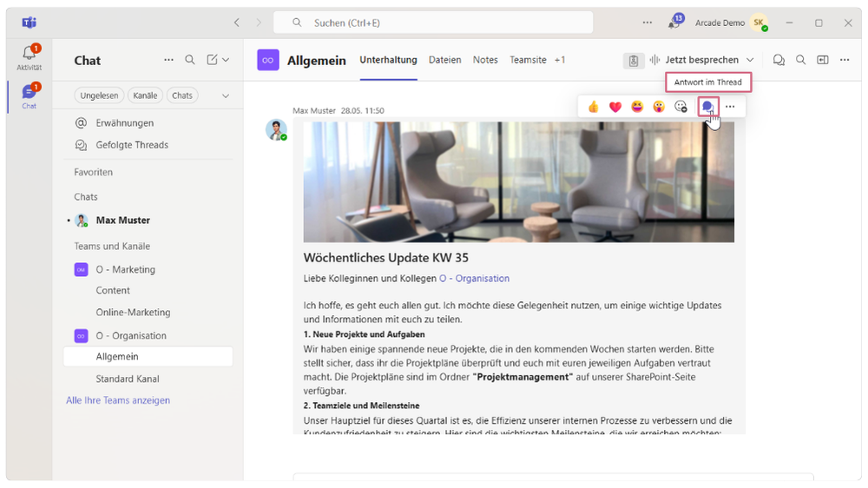Click Jetzt besprechen button
The image size is (868, 488).
tap(694, 60)
